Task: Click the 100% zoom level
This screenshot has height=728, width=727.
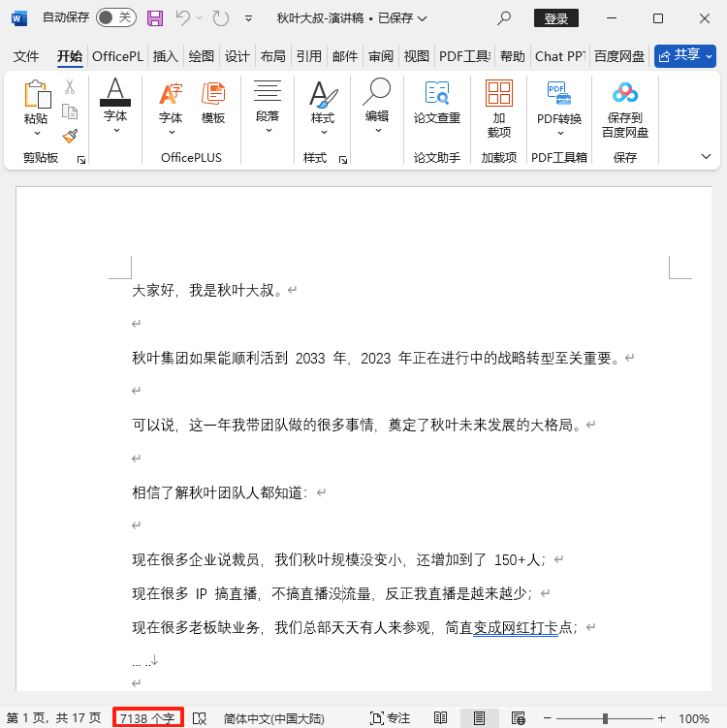Action: 694,718
